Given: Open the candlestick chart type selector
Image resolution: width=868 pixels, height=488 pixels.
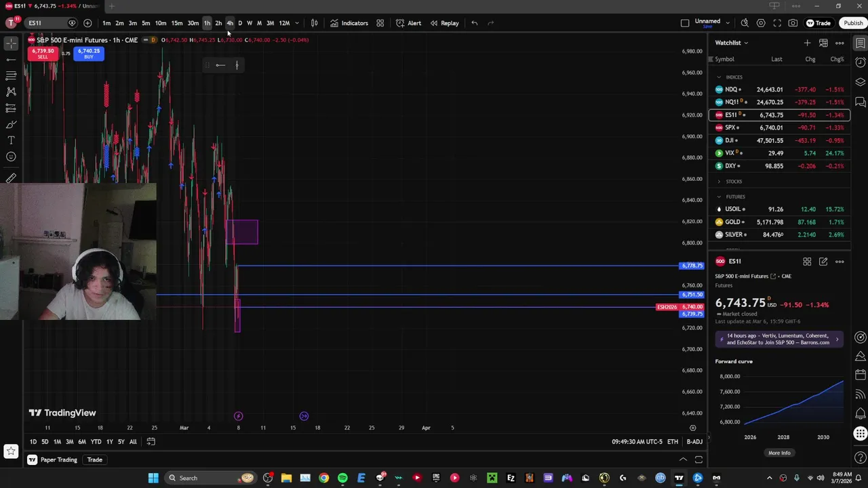Looking at the screenshot, I should (x=314, y=23).
